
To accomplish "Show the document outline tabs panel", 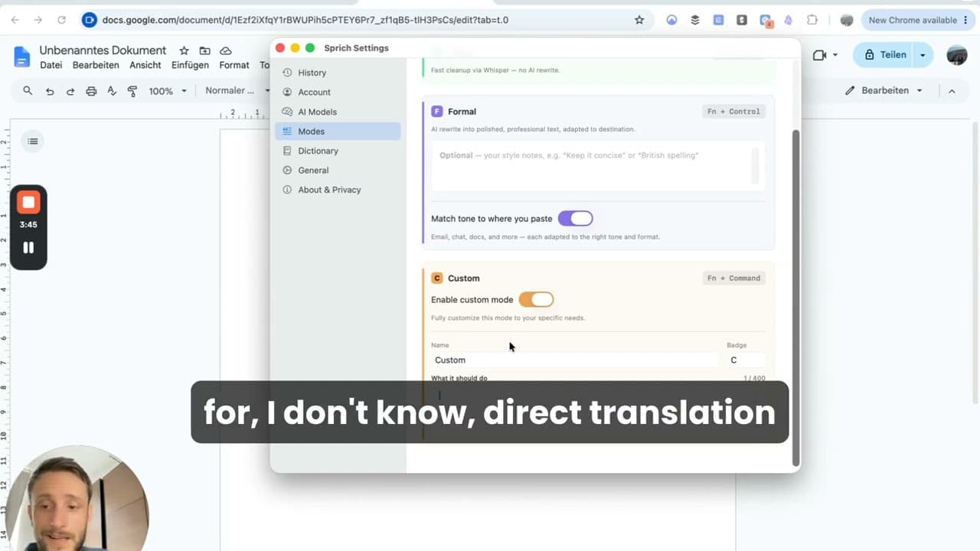I will point(32,141).
